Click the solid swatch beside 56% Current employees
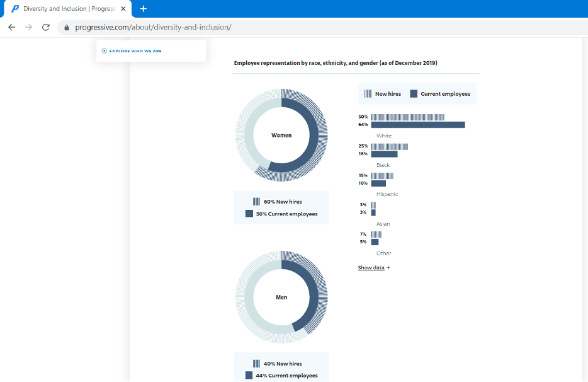 [249, 213]
